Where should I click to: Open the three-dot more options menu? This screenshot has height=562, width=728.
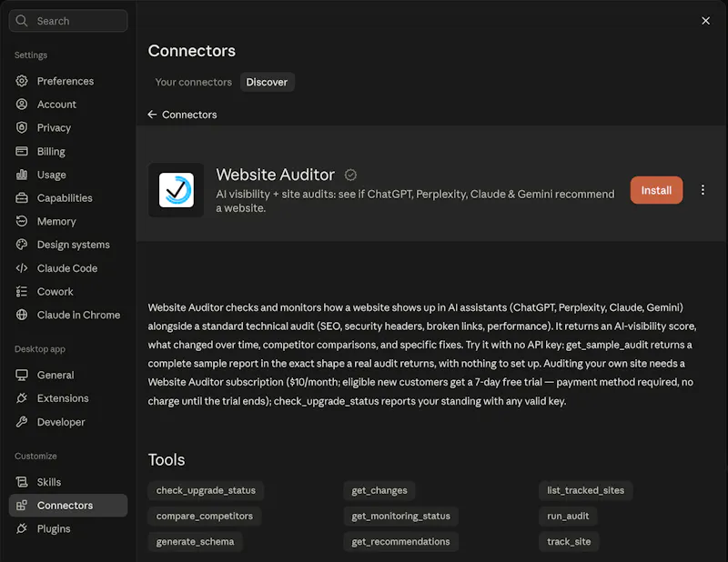point(703,190)
